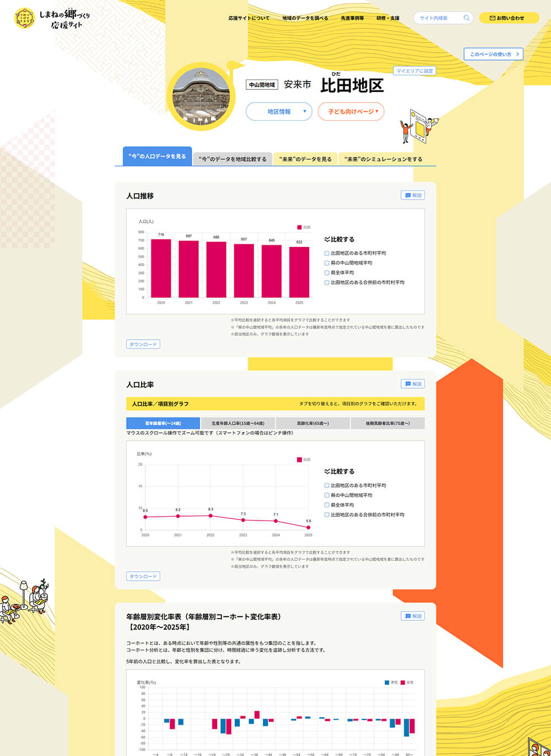Switch to “未来”のデータを見る tab

coord(305,159)
